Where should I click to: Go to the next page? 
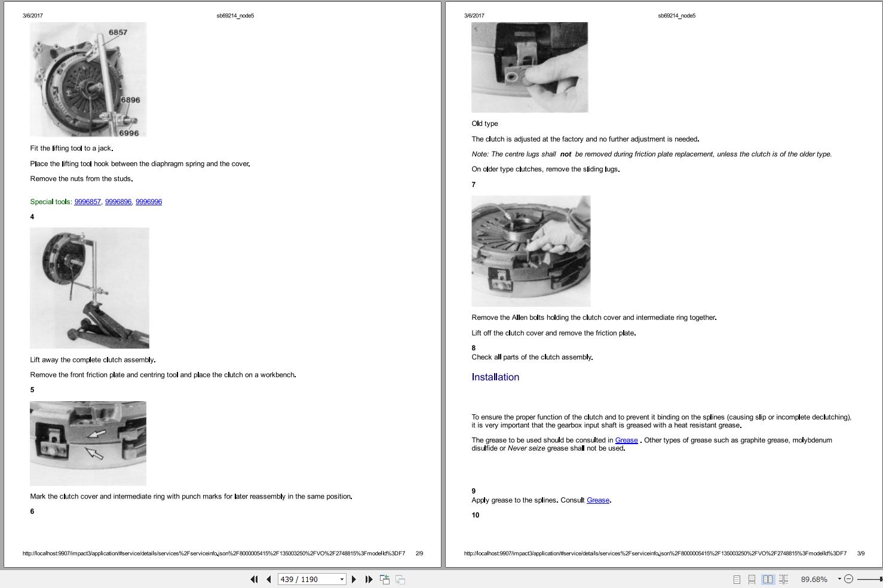pos(354,579)
